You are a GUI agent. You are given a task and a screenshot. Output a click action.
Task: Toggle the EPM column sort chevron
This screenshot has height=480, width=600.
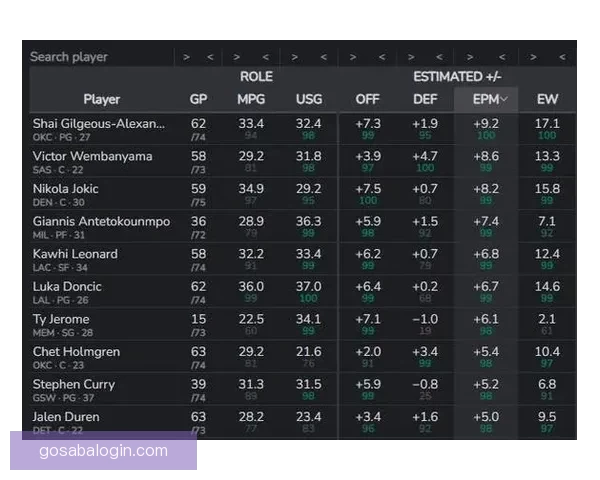pos(504,99)
